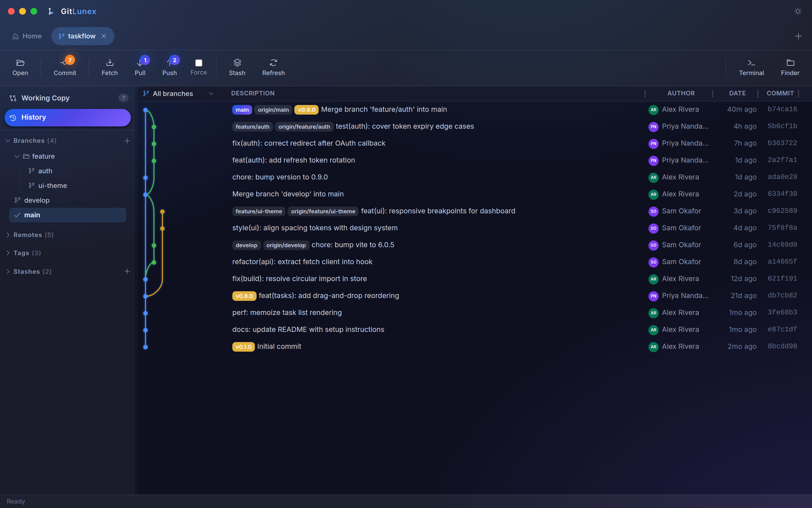Open the Working Copy view
The width and height of the screenshot is (812, 508).
click(67, 98)
